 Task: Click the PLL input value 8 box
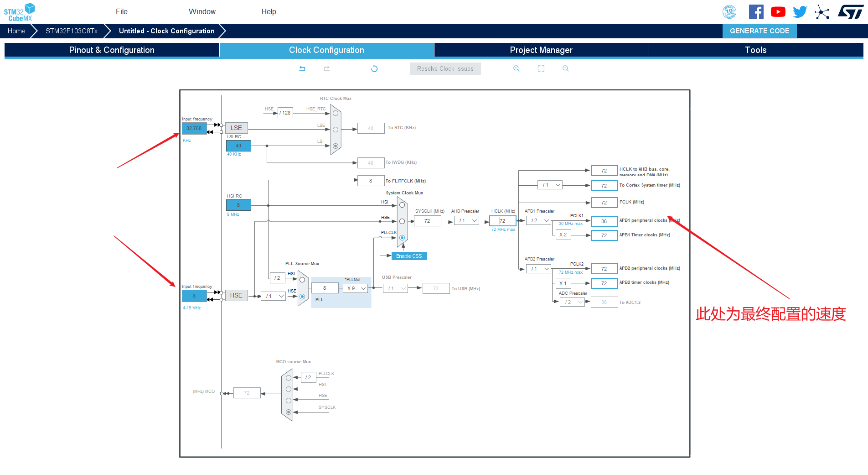pos(325,288)
